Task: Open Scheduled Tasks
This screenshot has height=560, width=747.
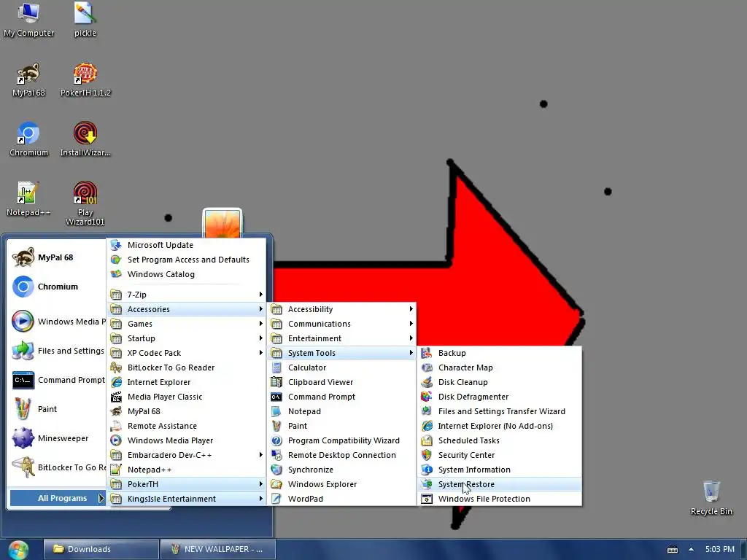Action: pyautogui.click(x=499, y=440)
